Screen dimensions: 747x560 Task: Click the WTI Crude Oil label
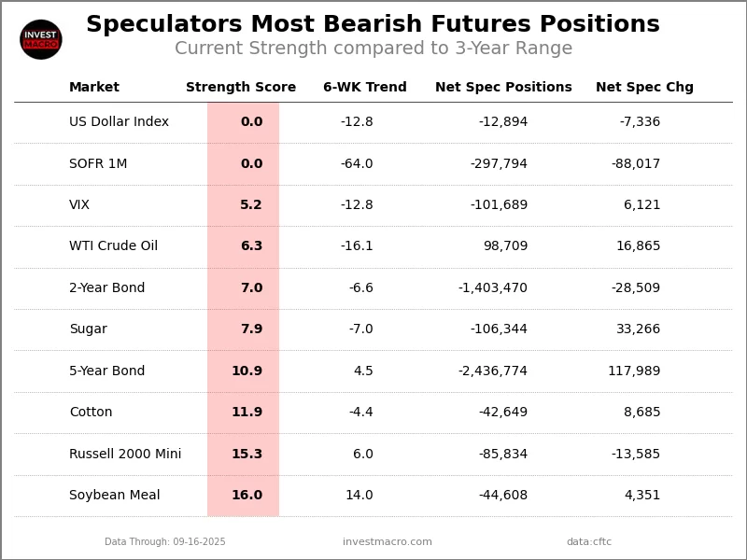pos(113,246)
